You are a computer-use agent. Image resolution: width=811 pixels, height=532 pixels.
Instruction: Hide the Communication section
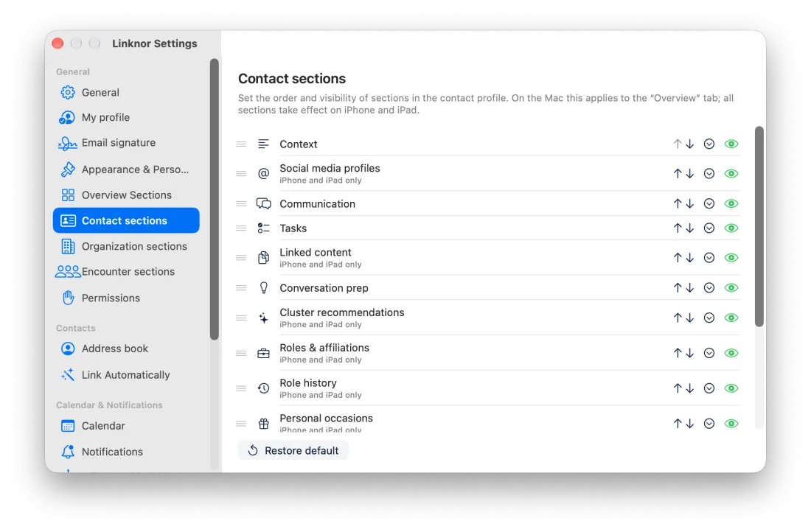click(x=731, y=203)
